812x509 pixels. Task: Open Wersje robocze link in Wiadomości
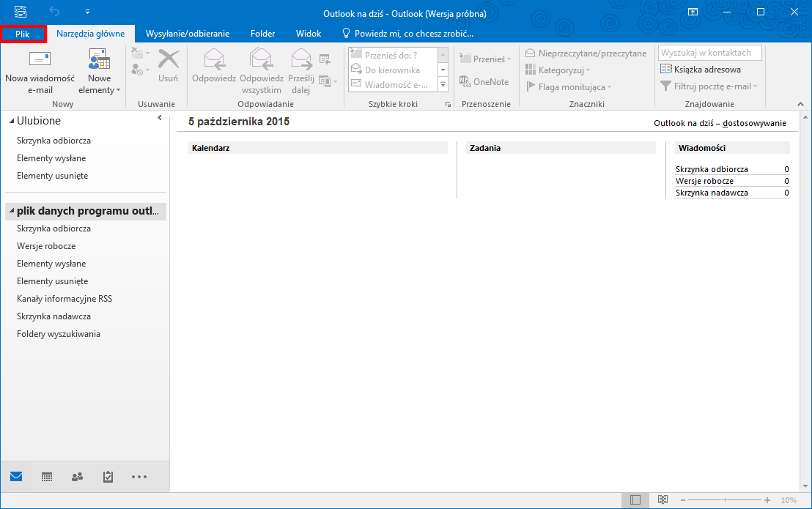pyautogui.click(x=704, y=181)
